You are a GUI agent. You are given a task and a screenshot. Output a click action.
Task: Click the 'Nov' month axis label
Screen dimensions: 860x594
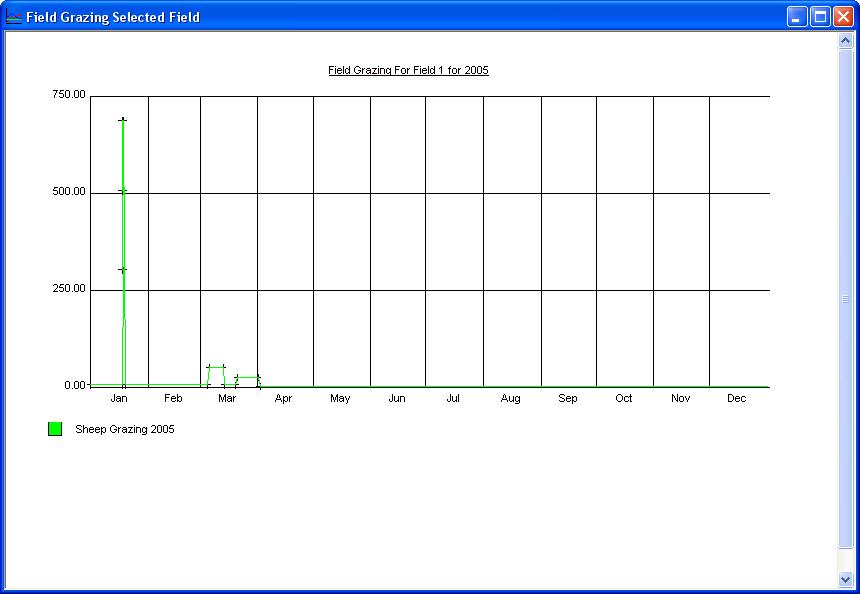click(681, 398)
